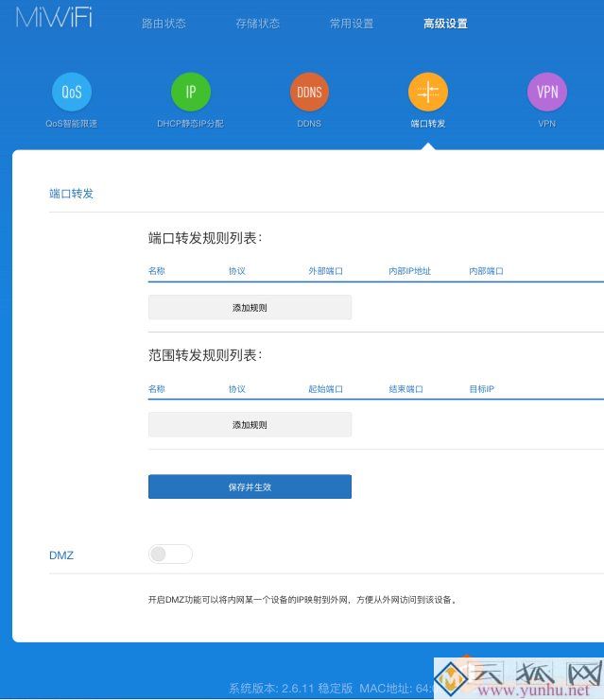Screen dimensions: 604x700
Task: Click the 端口转发规则列表 heading
Action: tap(205, 238)
